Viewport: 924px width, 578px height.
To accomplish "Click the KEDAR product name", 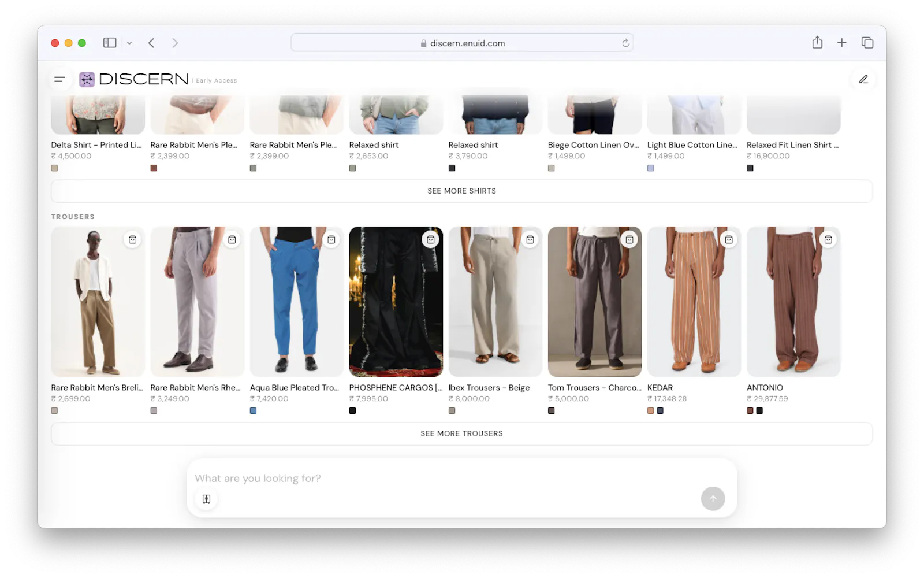I will [660, 388].
